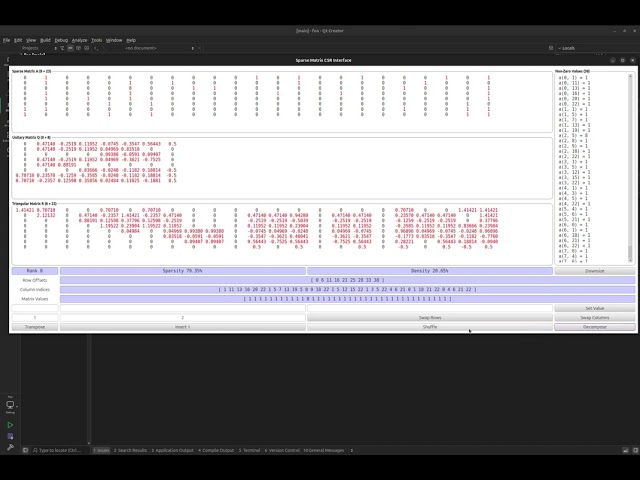Image resolution: width=640 pixels, height=480 pixels.
Task: Switch to the Search Results tab
Action: tap(130, 450)
